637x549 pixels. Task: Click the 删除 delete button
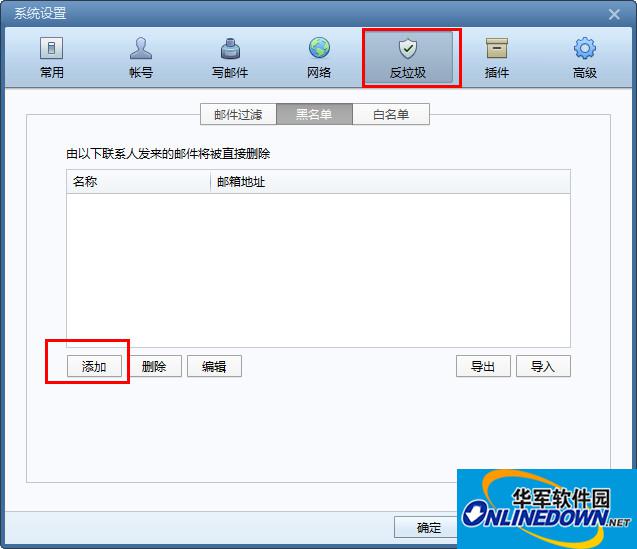[154, 367]
